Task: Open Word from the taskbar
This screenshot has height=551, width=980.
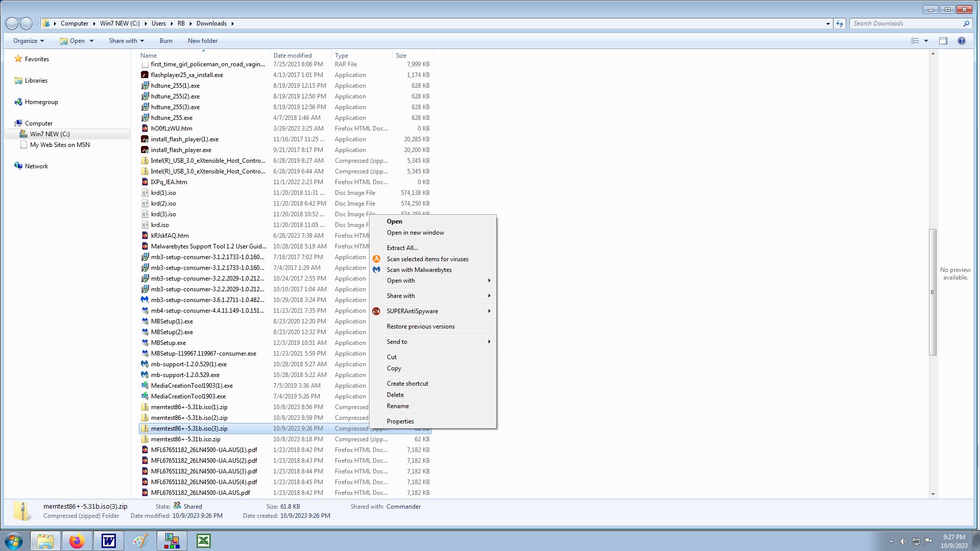Action: pos(109,541)
